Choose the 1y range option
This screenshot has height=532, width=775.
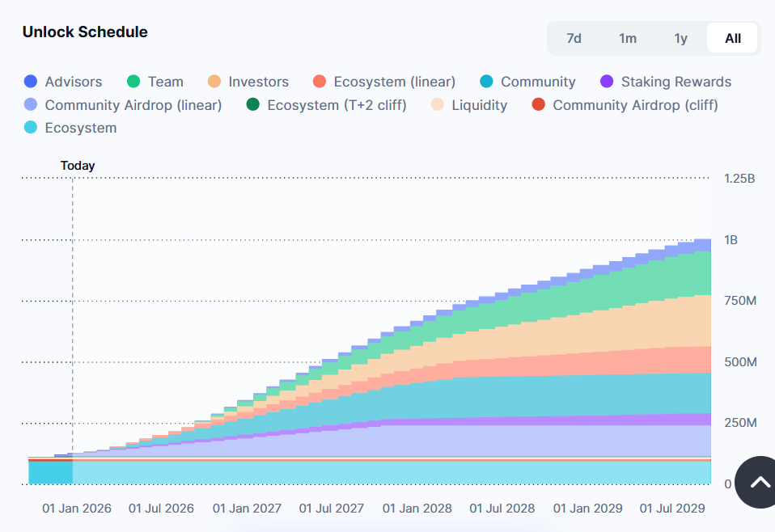(680, 38)
